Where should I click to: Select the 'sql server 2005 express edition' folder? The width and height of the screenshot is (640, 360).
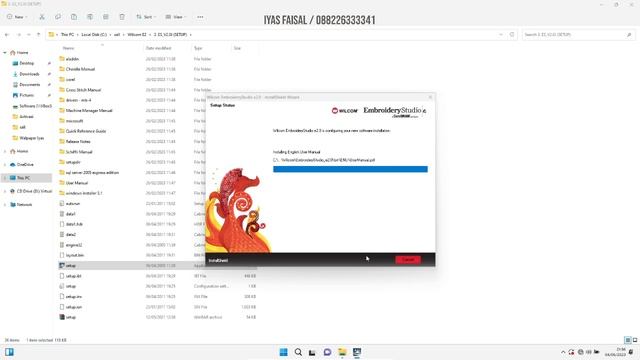92,172
